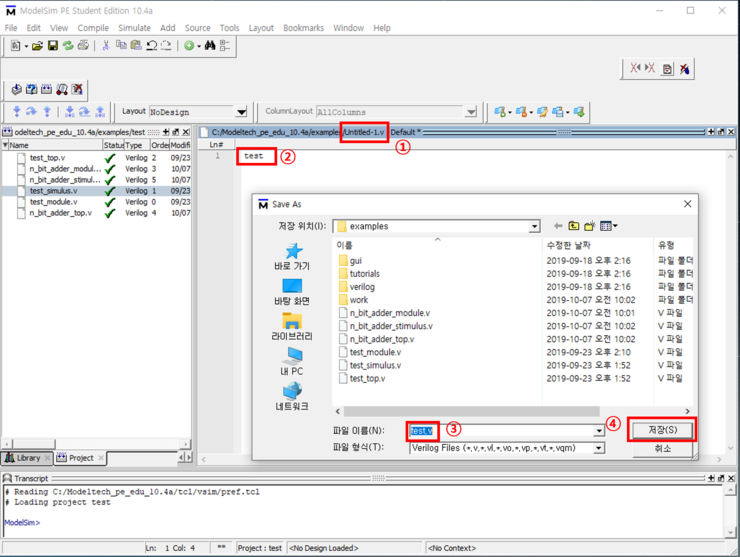
Task: Open the 파일 이름 filename dropdown arrow
Action: click(x=599, y=430)
